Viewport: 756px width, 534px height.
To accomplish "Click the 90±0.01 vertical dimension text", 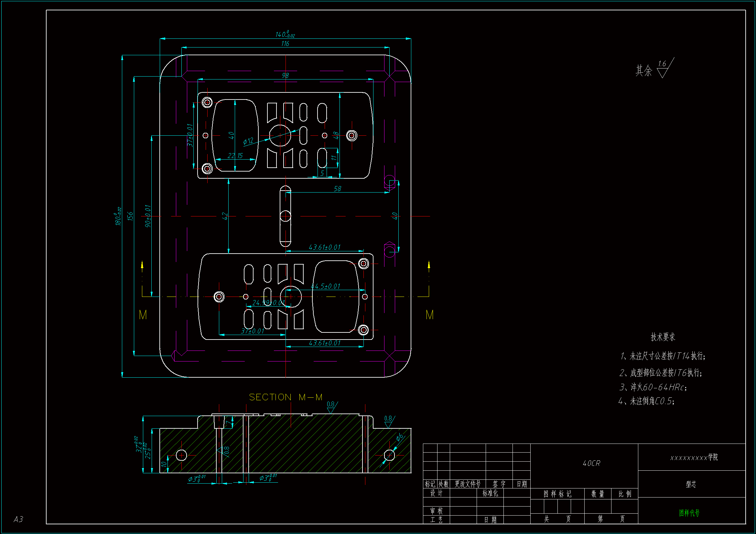I will tap(148, 216).
